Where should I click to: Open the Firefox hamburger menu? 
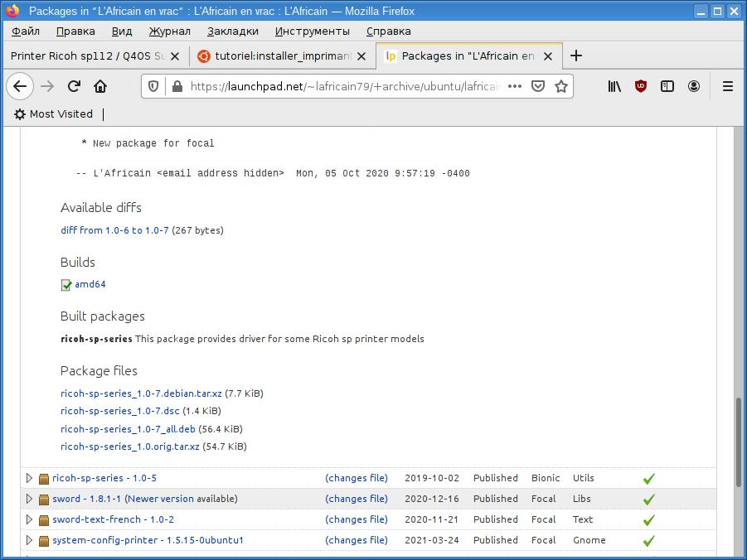click(x=727, y=86)
